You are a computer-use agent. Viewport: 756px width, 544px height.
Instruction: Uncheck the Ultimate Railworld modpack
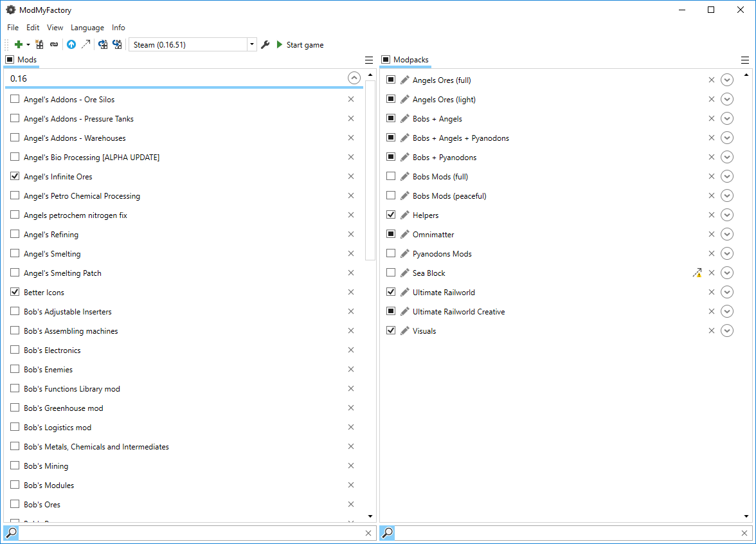coord(391,292)
